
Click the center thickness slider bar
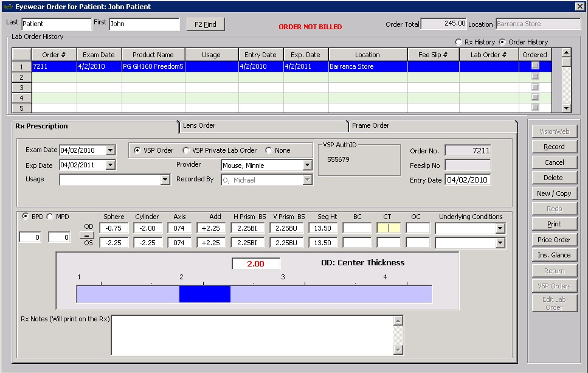(254, 294)
